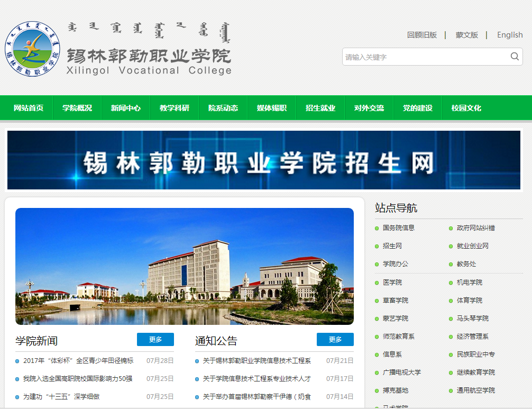Open news item 我院入选全国高职院校国际影响力50强
532x409 pixels.
(78, 379)
